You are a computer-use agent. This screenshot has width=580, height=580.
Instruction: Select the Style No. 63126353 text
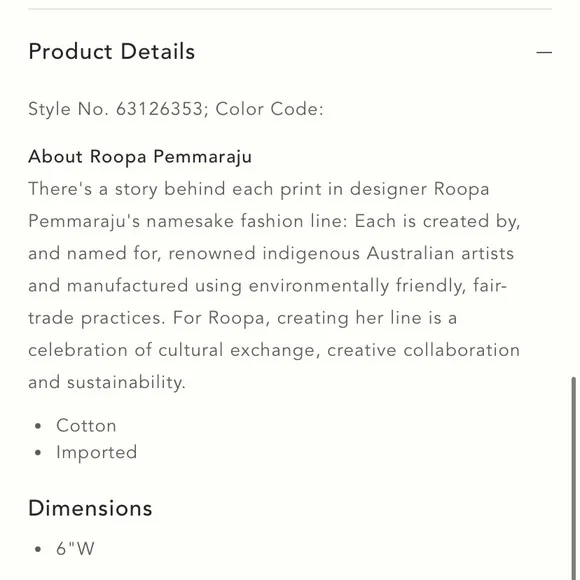point(115,109)
